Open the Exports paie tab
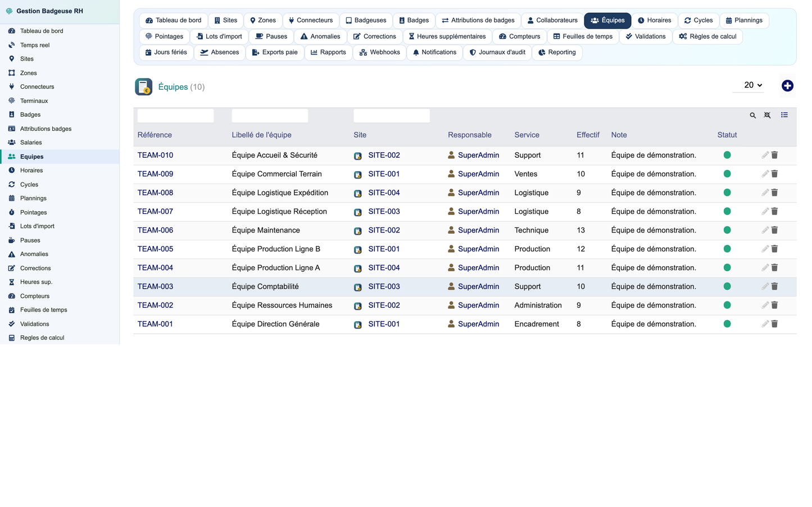812x507 pixels. coord(275,52)
